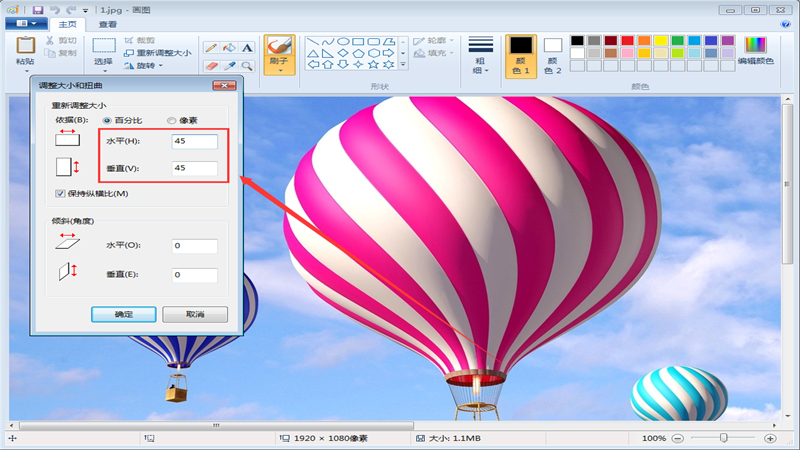Open the Edit colors (编辑颜色) palette
This screenshot has width=800, height=450.
tap(755, 51)
